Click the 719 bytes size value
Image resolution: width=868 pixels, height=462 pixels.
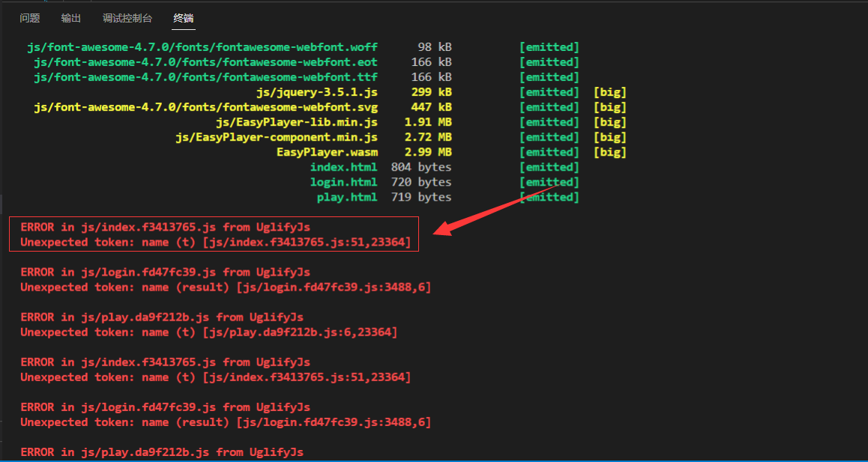click(421, 196)
